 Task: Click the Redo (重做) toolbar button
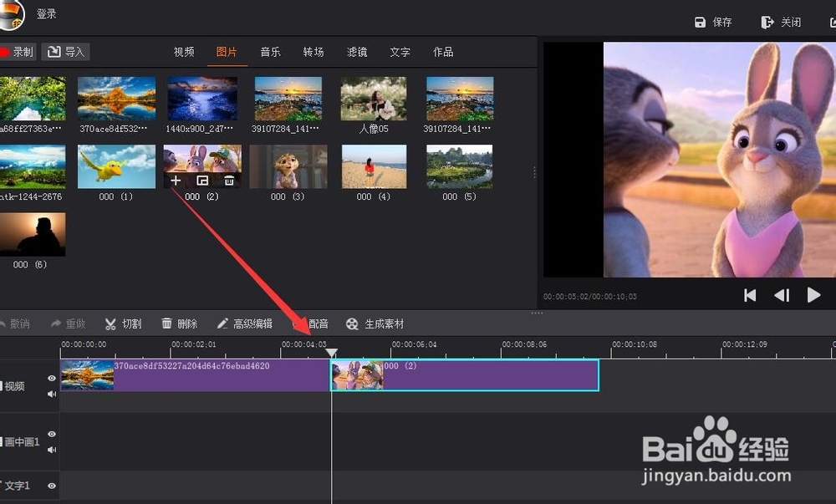coord(68,324)
